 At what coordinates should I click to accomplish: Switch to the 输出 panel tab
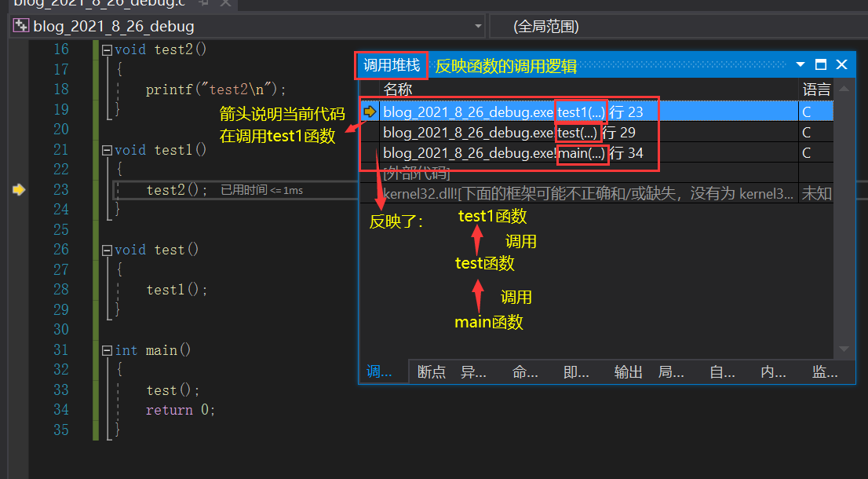pyautogui.click(x=628, y=372)
